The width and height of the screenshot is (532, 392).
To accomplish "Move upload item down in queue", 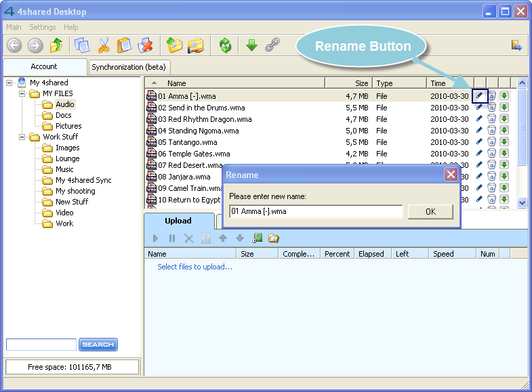I will tap(240, 238).
